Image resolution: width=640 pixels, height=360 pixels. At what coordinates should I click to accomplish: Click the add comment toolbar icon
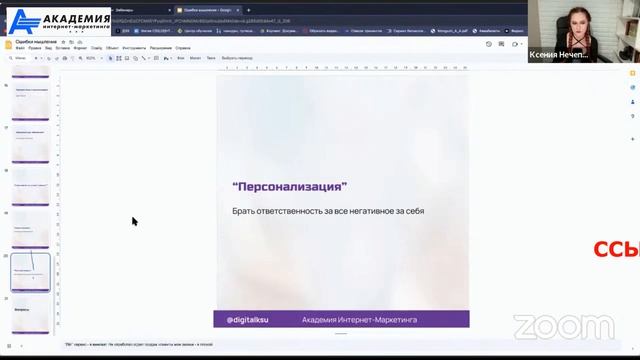(x=156, y=58)
